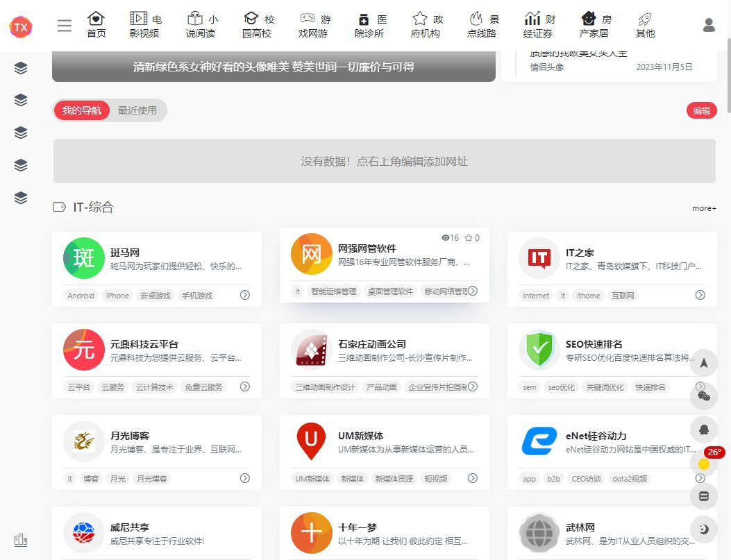Screen dimensions: 731x560
Task: Open the SEO快速排名 shield icon
Action: [539, 350]
